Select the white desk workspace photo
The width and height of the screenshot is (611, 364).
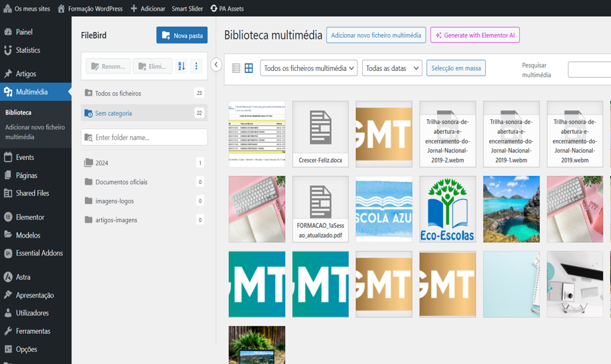coord(575,284)
